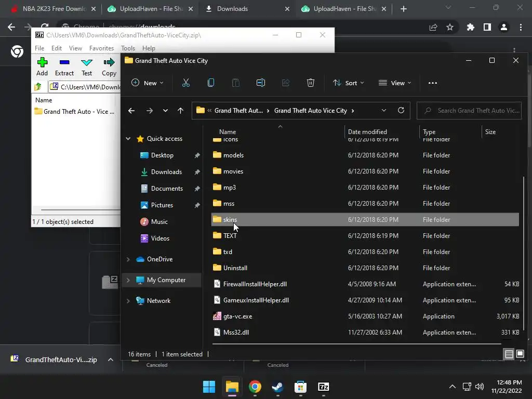Image resolution: width=532 pixels, height=399 pixels.
Task: Switch to details view layout icon
Action: click(x=509, y=354)
